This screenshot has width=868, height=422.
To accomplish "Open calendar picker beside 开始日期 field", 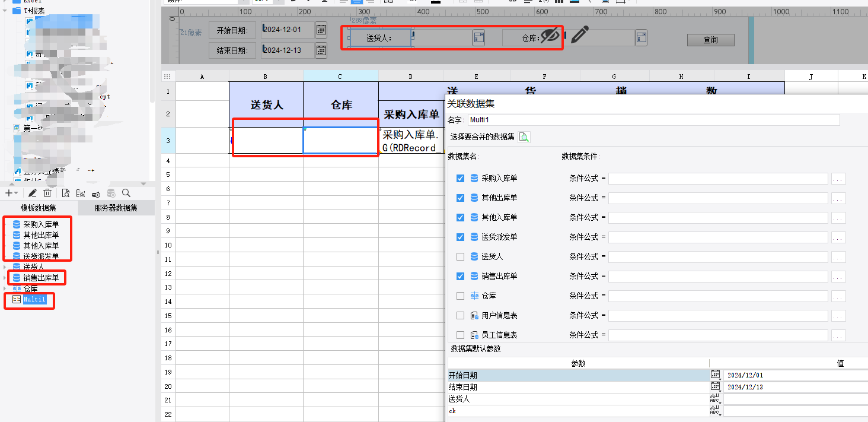I will pos(321,30).
